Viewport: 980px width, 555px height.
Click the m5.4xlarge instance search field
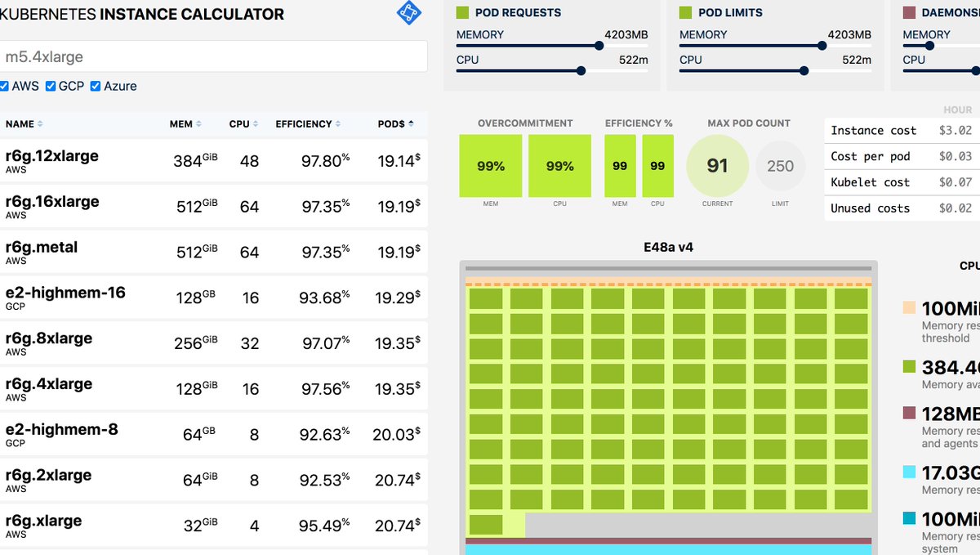[x=213, y=57]
